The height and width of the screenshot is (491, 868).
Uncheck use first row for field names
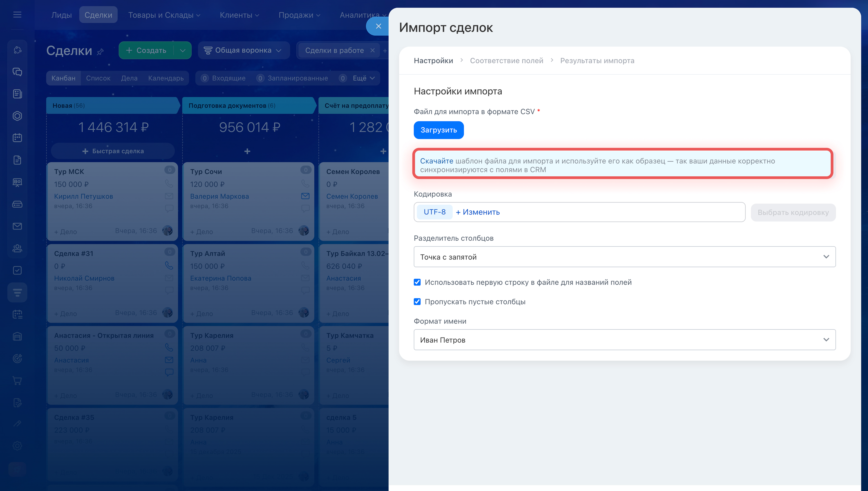(x=417, y=282)
